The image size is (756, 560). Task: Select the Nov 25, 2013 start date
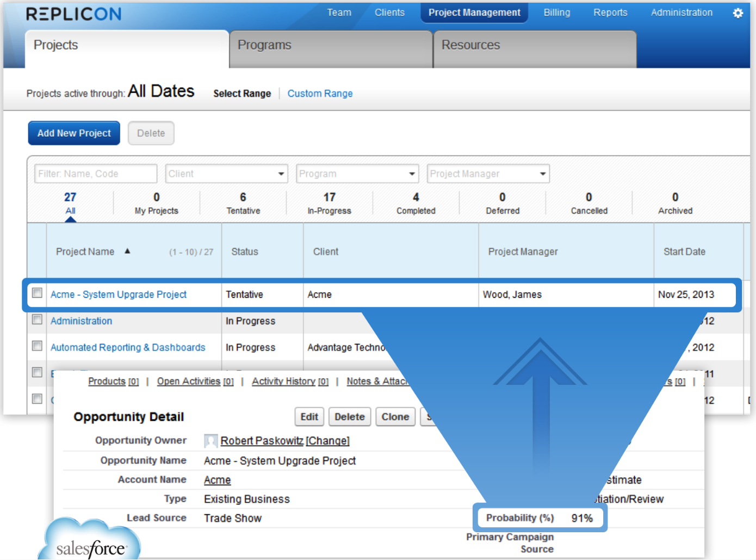point(686,294)
